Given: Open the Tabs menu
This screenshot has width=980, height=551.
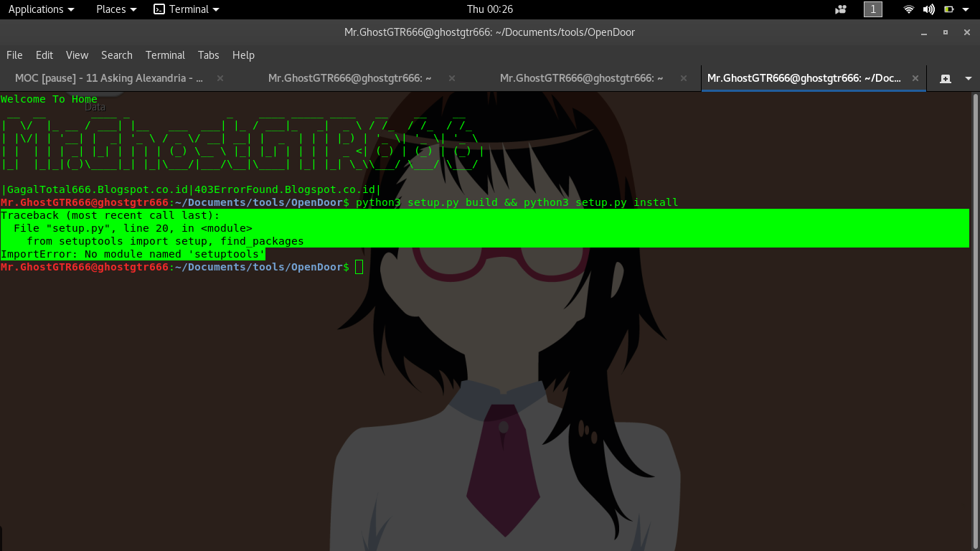Looking at the screenshot, I should click(209, 55).
